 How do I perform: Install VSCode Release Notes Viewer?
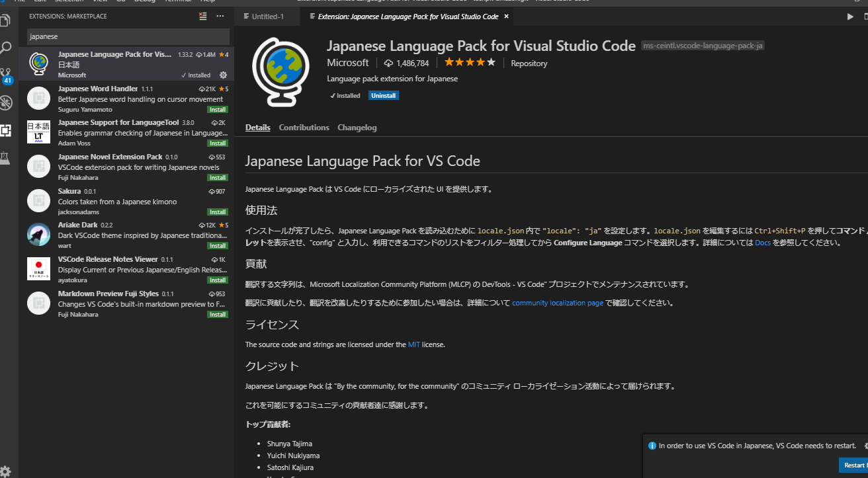coord(218,280)
